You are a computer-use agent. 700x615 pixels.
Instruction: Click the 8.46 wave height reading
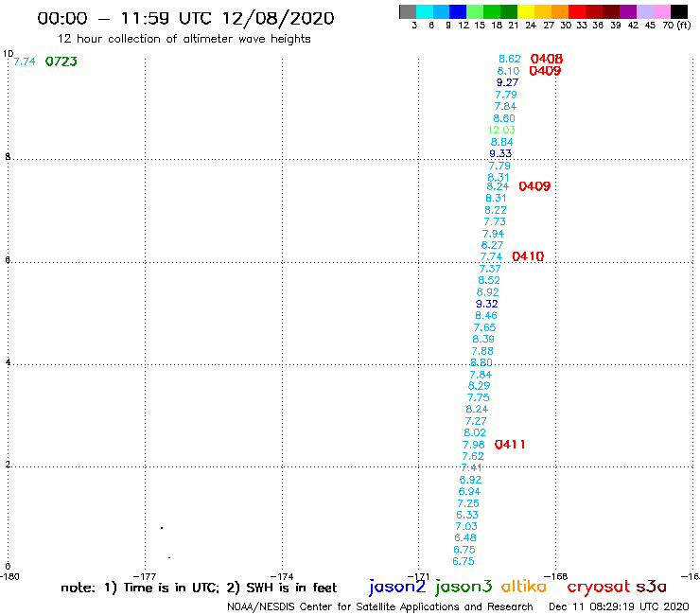click(x=485, y=315)
